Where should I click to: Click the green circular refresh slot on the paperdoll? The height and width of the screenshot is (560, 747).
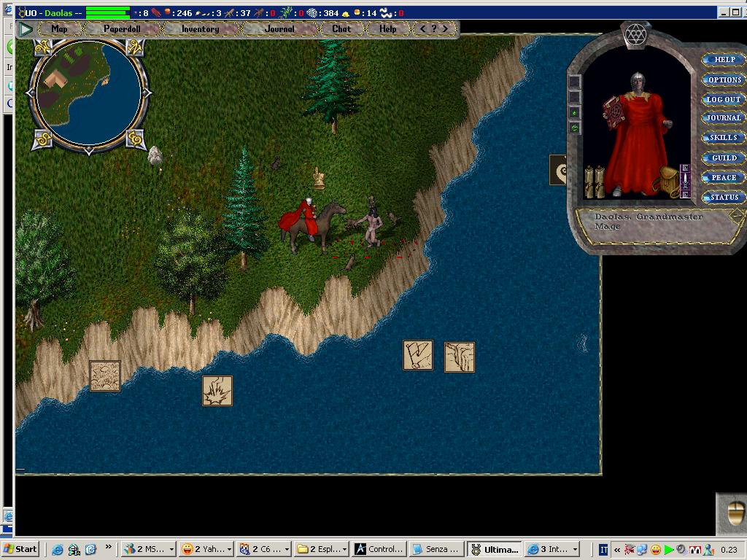(575, 128)
